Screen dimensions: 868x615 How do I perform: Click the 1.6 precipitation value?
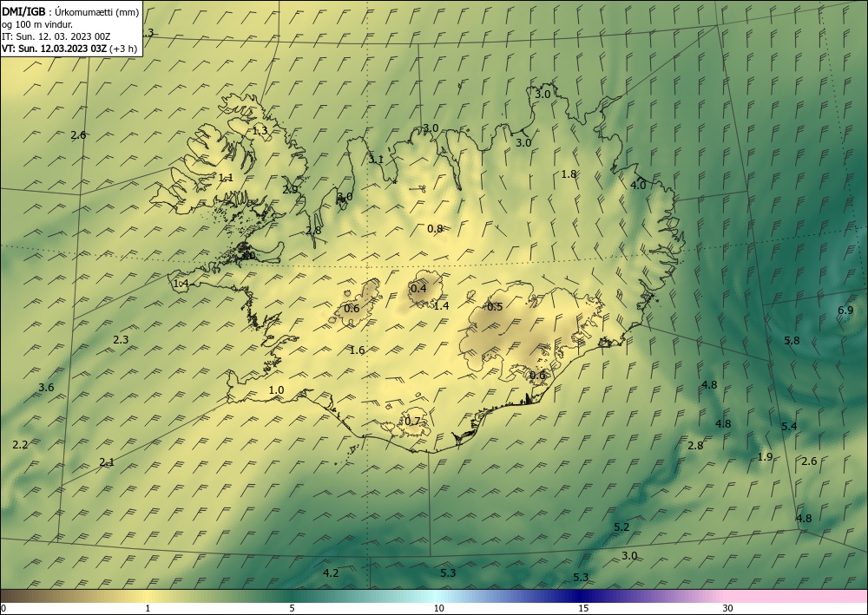(x=358, y=350)
